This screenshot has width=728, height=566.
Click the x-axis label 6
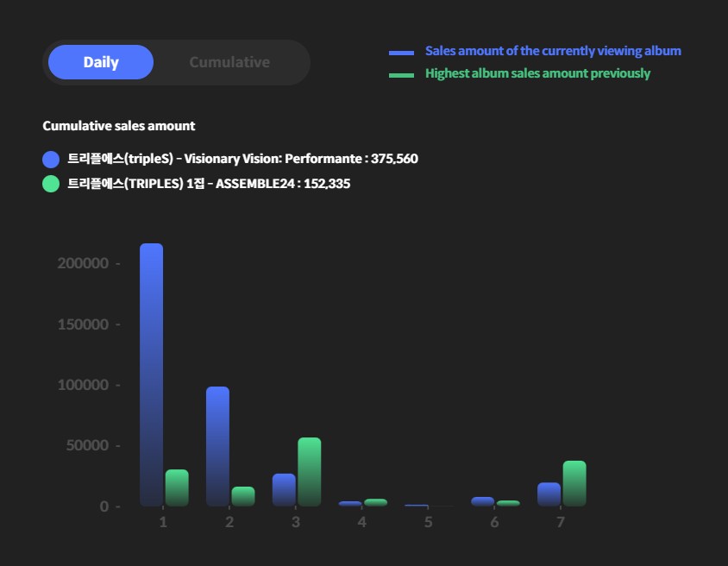tap(494, 522)
